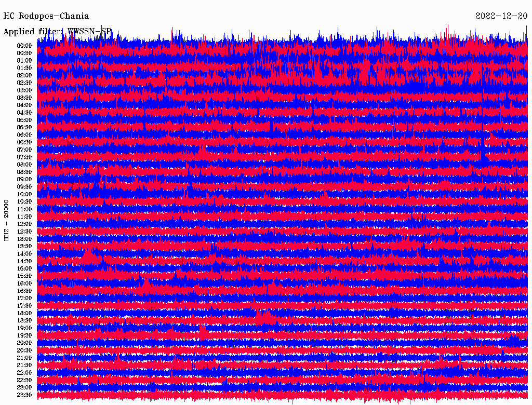Click the 18:30 time row label

click(24, 321)
